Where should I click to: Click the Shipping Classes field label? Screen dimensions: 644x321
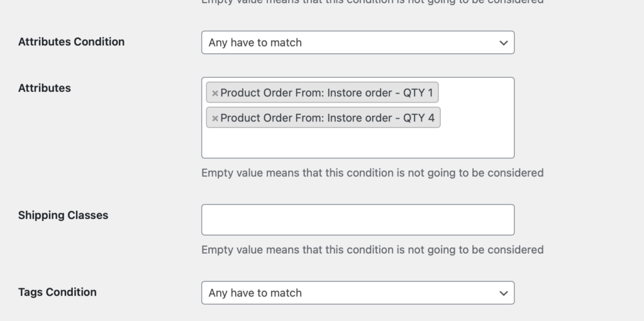pyautogui.click(x=63, y=215)
